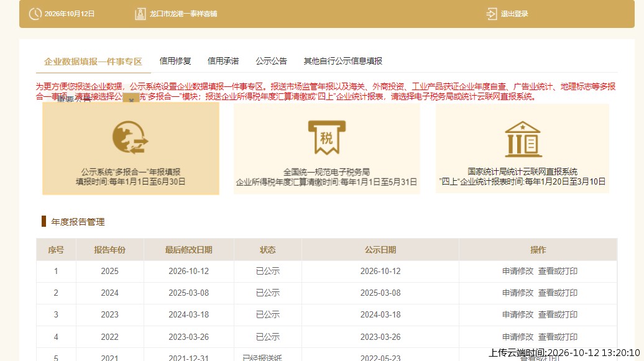Click the report year cell 2024

pos(109,293)
